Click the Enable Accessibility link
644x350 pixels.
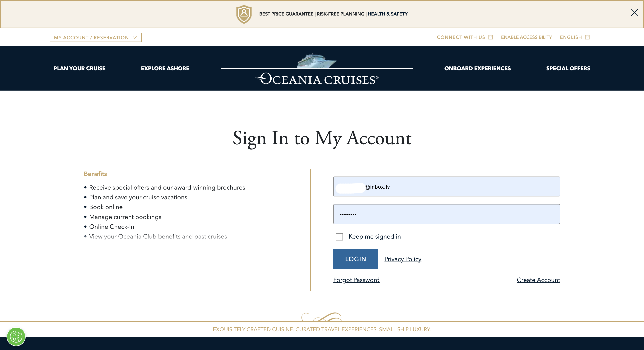click(x=526, y=38)
